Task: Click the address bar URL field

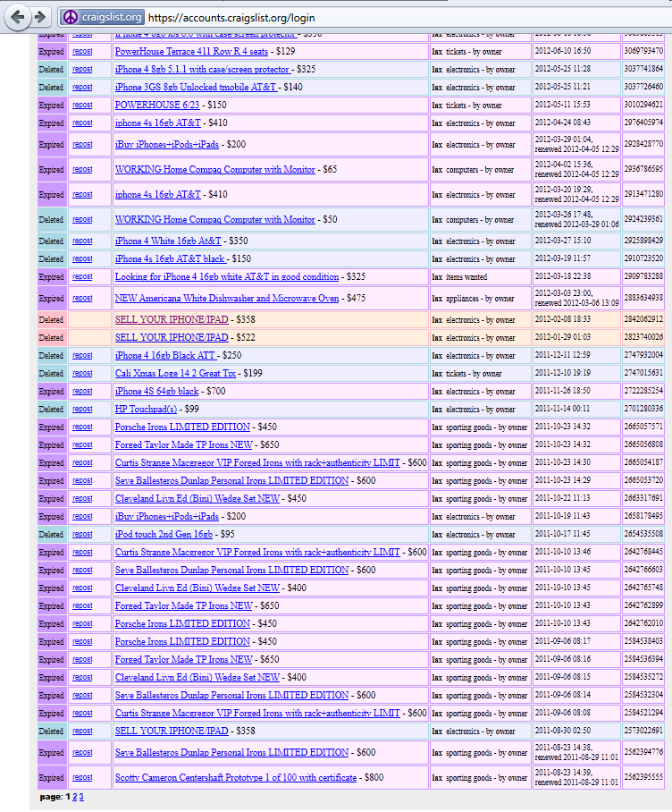Action: coord(402,17)
